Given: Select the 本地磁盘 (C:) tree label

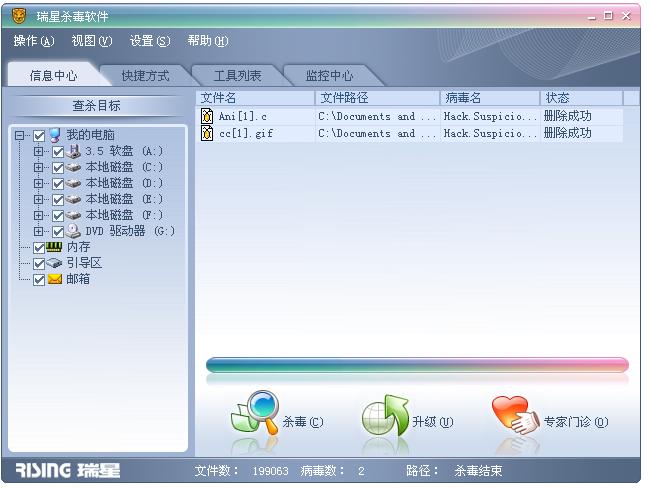Looking at the screenshot, I should (124, 167).
